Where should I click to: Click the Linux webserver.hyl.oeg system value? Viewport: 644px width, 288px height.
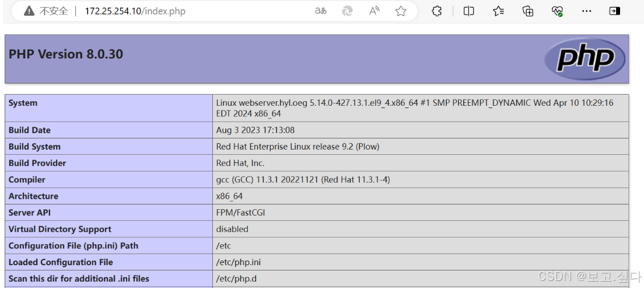coord(415,108)
